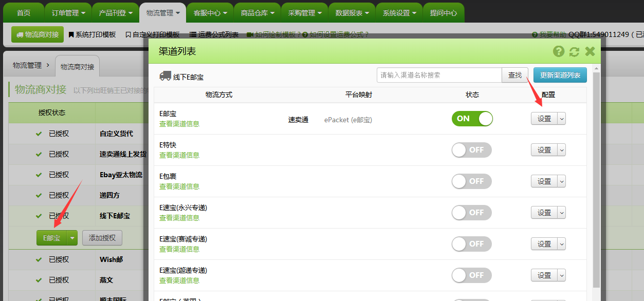Image resolution: width=644 pixels, height=301 pixels.
Task: Click the "Ebay亚太物流" row name
Action: point(121,175)
